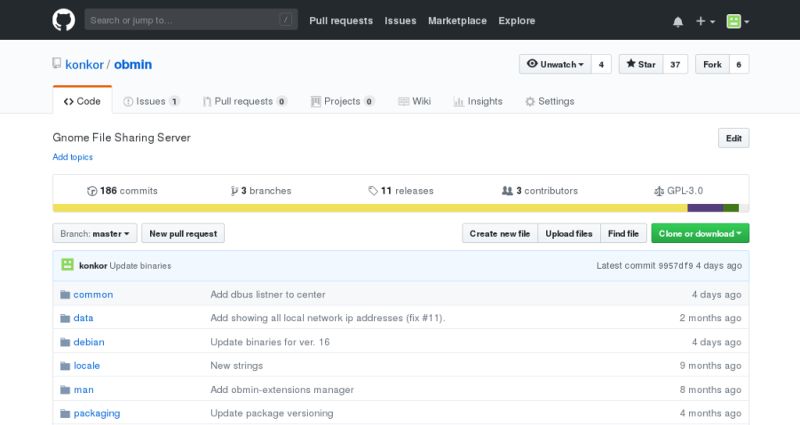Open latest commit hash 9957df9

(x=676, y=266)
